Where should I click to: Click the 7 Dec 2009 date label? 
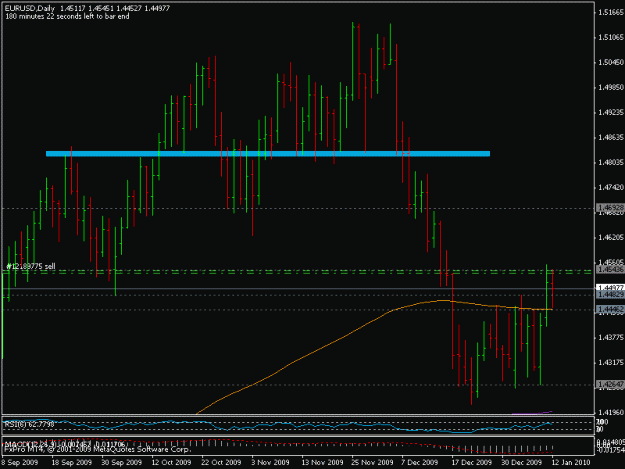point(420,462)
